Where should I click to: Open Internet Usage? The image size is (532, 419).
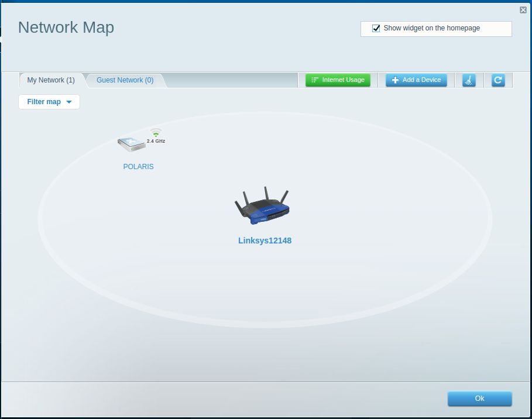[x=338, y=80]
